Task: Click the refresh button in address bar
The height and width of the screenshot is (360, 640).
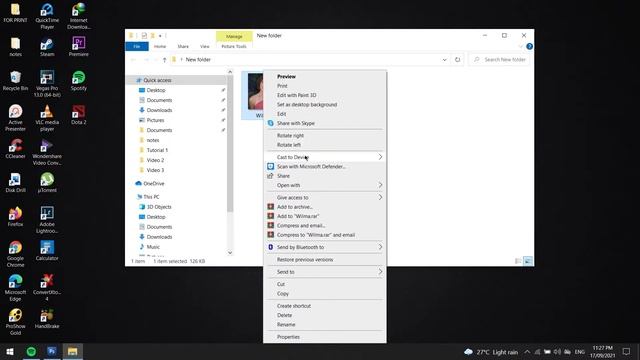Action: [457, 60]
